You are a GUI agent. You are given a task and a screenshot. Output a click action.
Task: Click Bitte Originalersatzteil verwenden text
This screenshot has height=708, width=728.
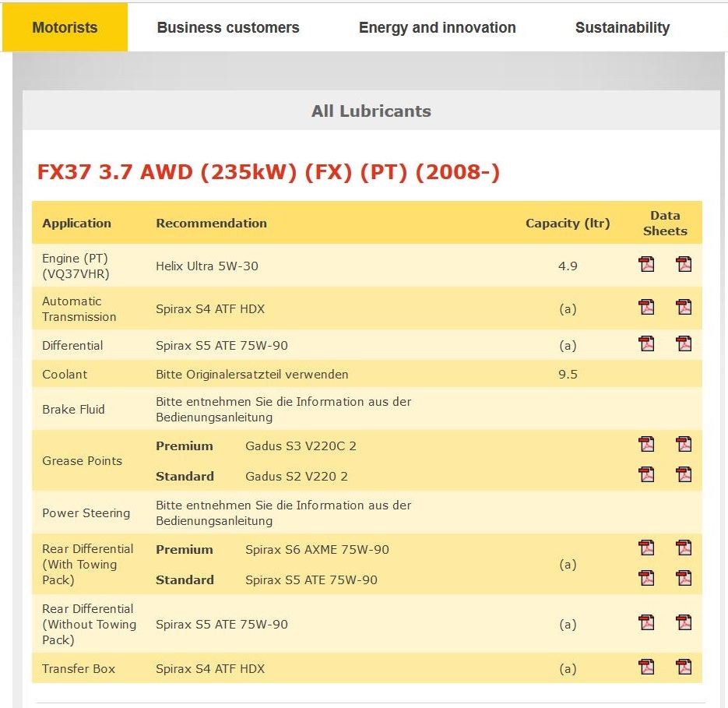coord(252,374)
